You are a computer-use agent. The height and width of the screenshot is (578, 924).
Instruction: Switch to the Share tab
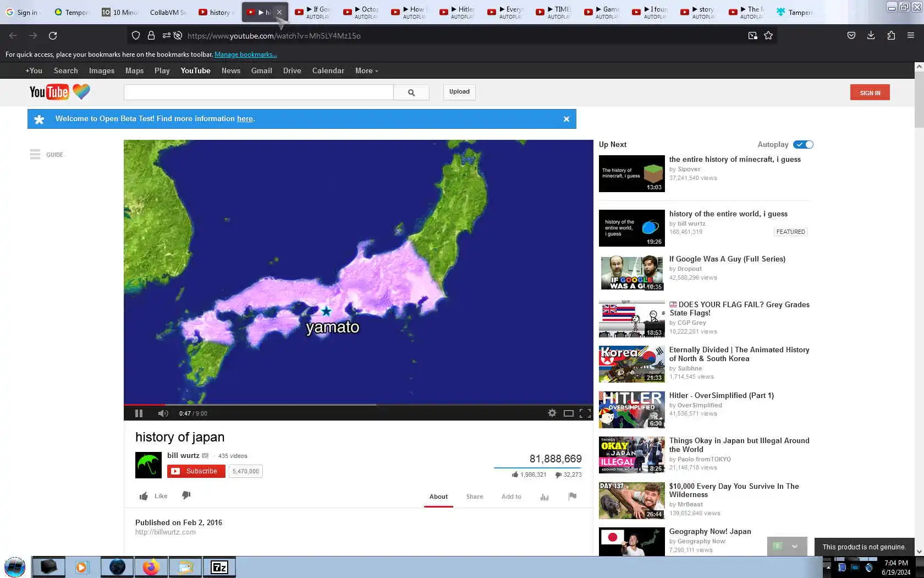[x=475, y=497]
